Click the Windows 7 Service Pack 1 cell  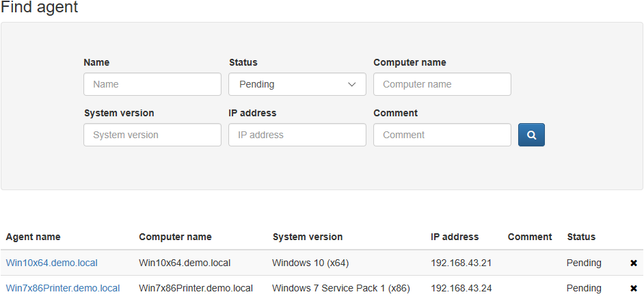(x=341, y=288)
